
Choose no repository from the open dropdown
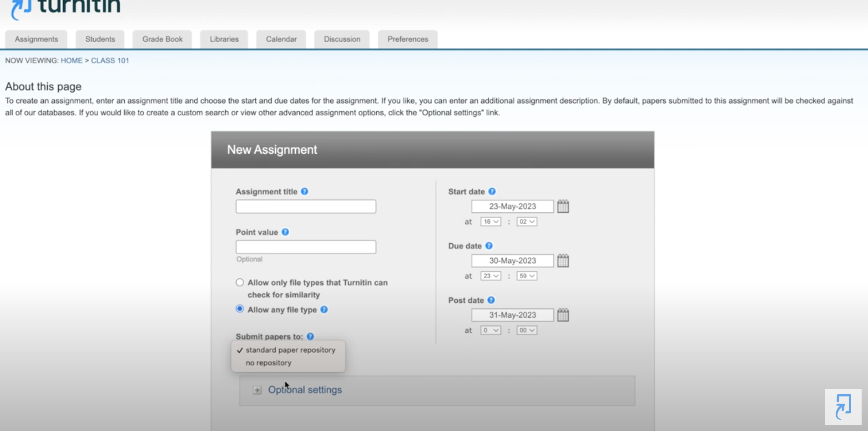pos(268,363)
